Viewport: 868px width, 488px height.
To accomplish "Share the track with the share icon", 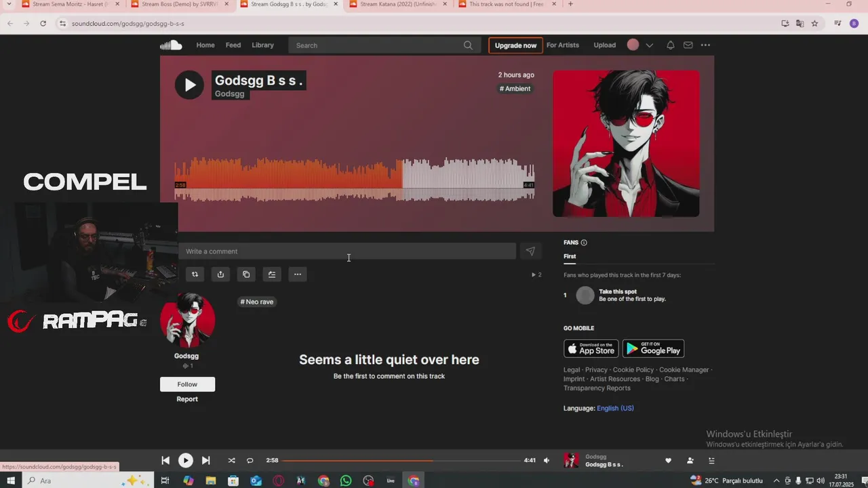I will [x=220, y=274].
